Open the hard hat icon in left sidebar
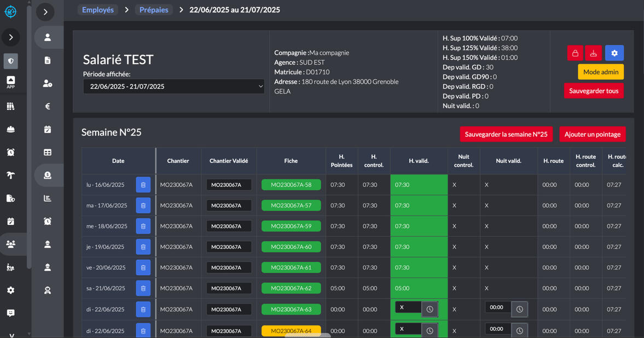644x338 pixels. click(10, 130)
